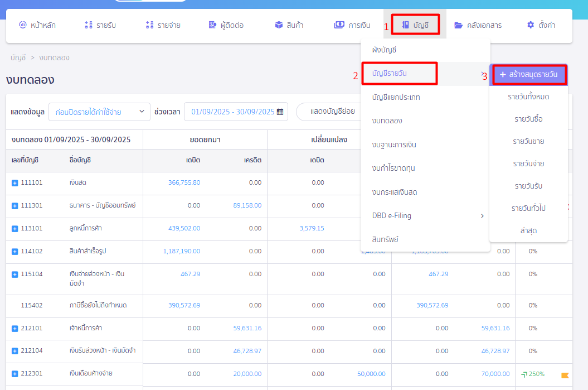Click the settings (ตั้งค่า) gear icon

(530, 25)
